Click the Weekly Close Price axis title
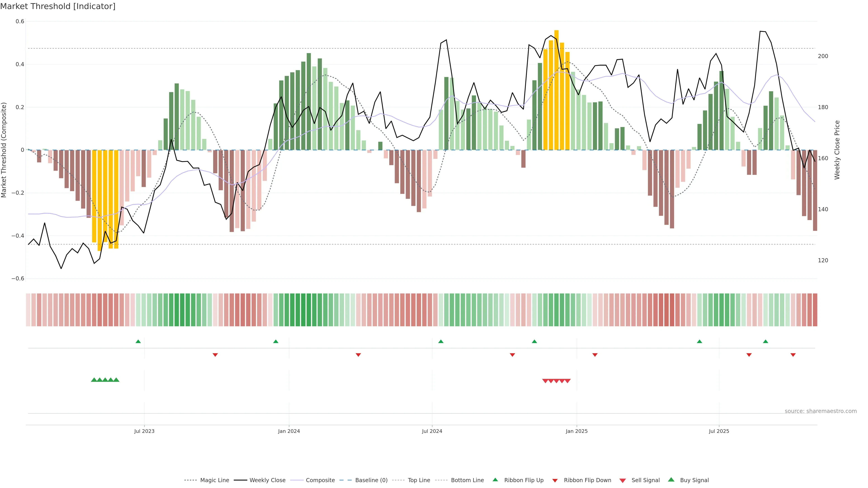This screenshot has height=488, width=868. point(837,150)
